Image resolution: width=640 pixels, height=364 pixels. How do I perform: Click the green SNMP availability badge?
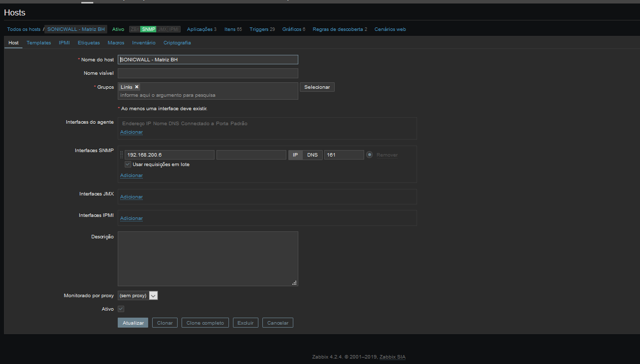[x=148, y=29]
